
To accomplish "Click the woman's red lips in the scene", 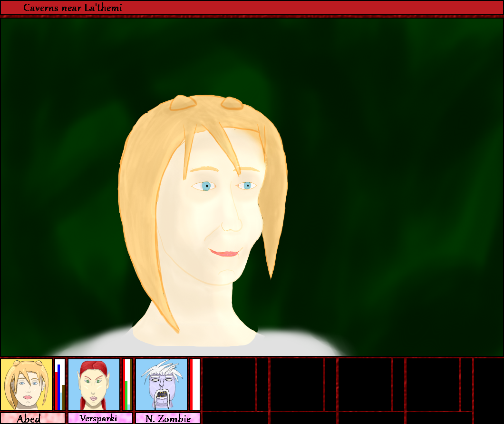I will click(223, 253).
